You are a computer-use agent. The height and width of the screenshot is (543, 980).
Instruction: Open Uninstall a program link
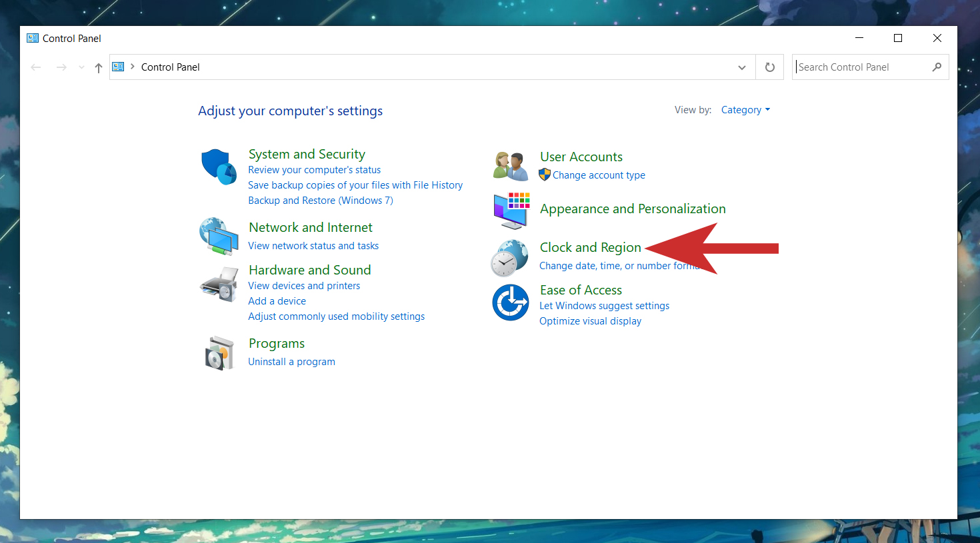pyautogui.click(x=291, y=362)
